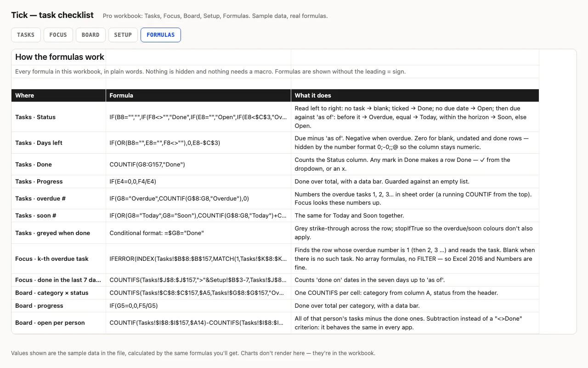Click 'The same for Today and Soon together.'

point(415,215)
